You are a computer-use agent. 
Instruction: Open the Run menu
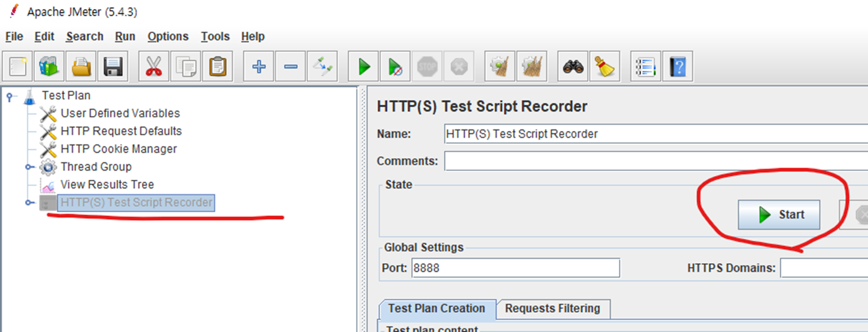click(125, 37)
